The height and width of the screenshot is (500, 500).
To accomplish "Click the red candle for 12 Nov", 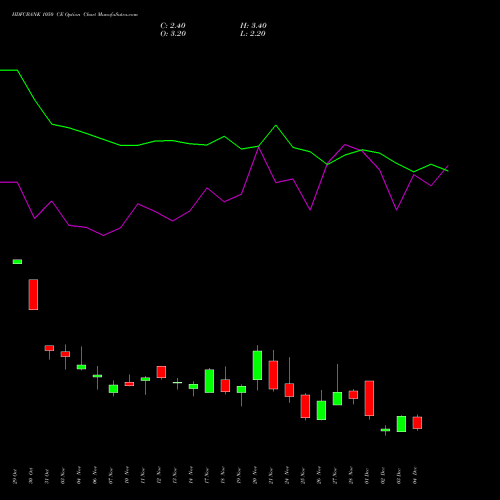I will pos(161,372).
